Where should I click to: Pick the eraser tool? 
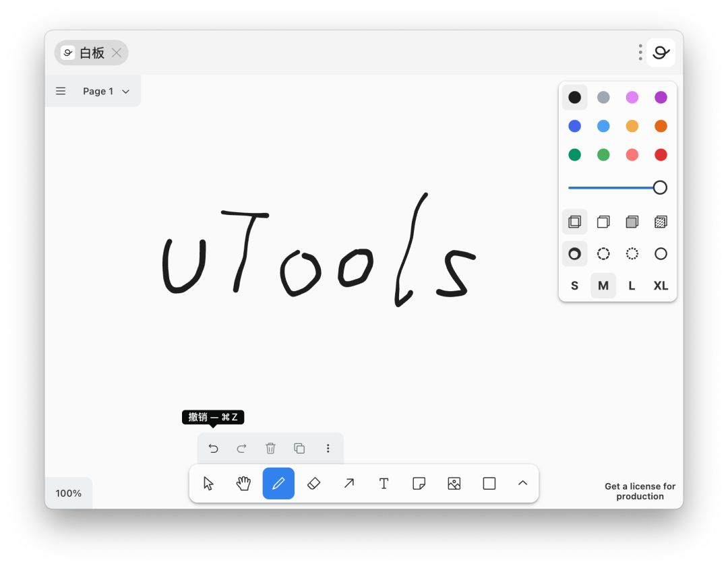[314, 484]
